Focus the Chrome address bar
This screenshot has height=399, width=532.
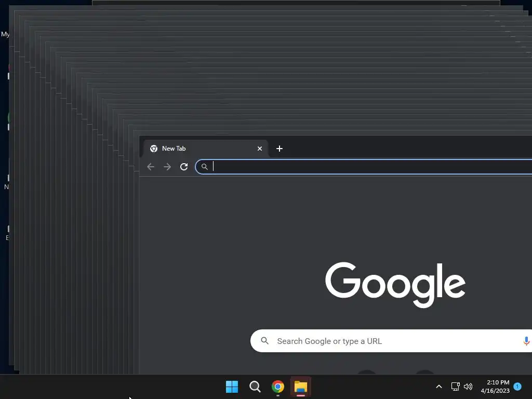click(364, 167)
